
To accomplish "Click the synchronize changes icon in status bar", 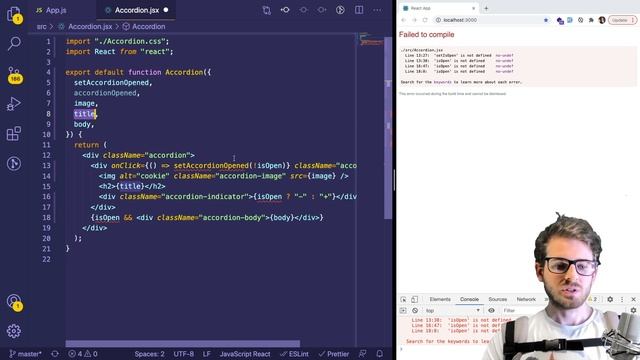I will [x=55, y=354].
